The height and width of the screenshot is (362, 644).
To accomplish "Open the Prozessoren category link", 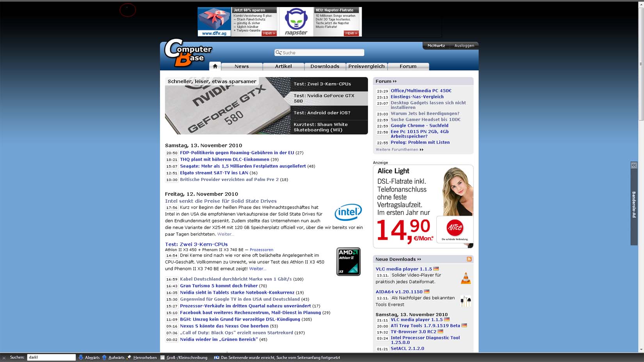I will (262, 250).
